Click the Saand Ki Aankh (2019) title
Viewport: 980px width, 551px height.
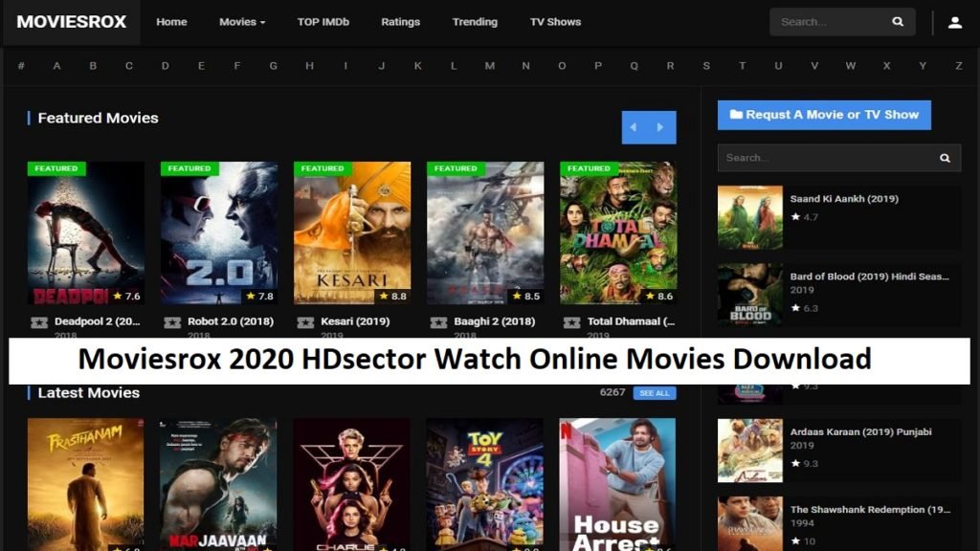pyautogui.click(x=844, y=199)
